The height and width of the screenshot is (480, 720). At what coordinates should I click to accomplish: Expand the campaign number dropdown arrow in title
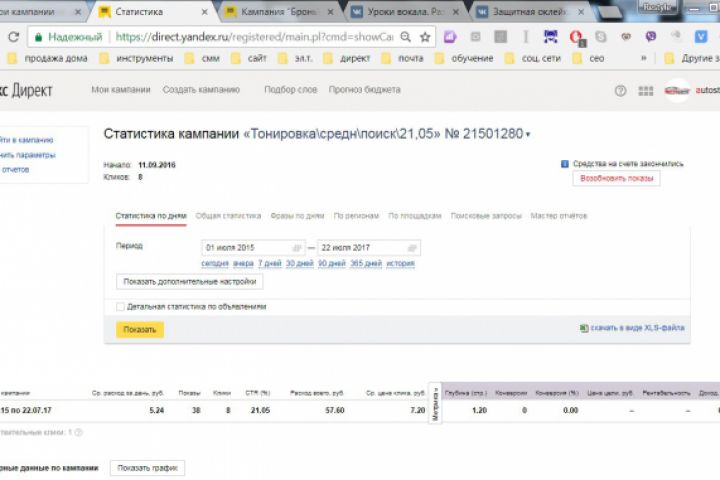[528, 135]
